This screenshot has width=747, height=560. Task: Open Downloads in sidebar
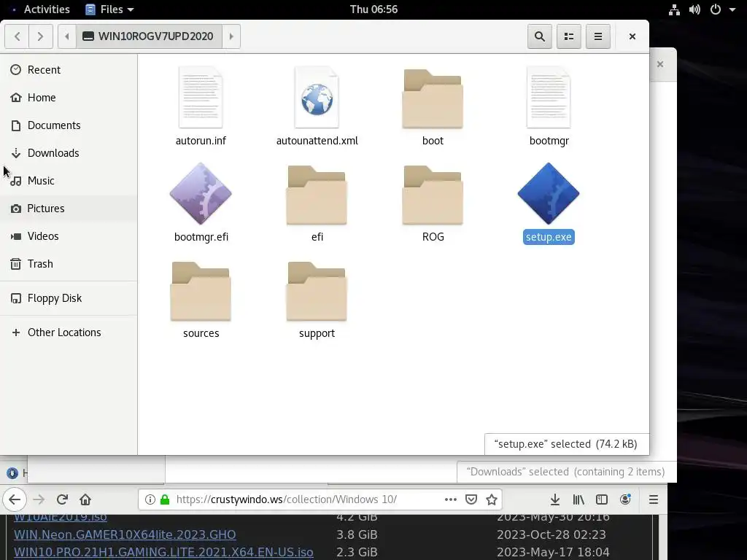69,153
